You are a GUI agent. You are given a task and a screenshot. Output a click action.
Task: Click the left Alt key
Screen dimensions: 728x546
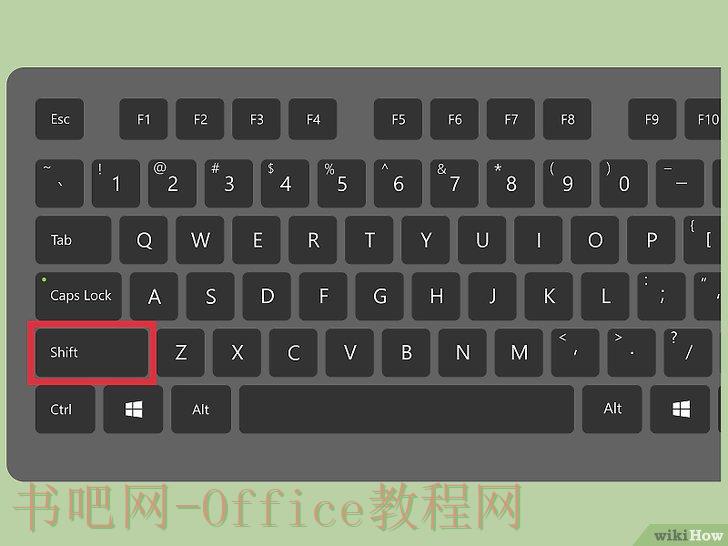tap(201, 409)
